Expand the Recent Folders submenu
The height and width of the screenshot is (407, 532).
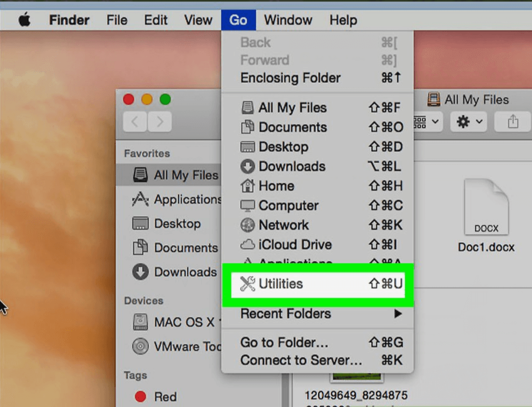pos(285,313)
